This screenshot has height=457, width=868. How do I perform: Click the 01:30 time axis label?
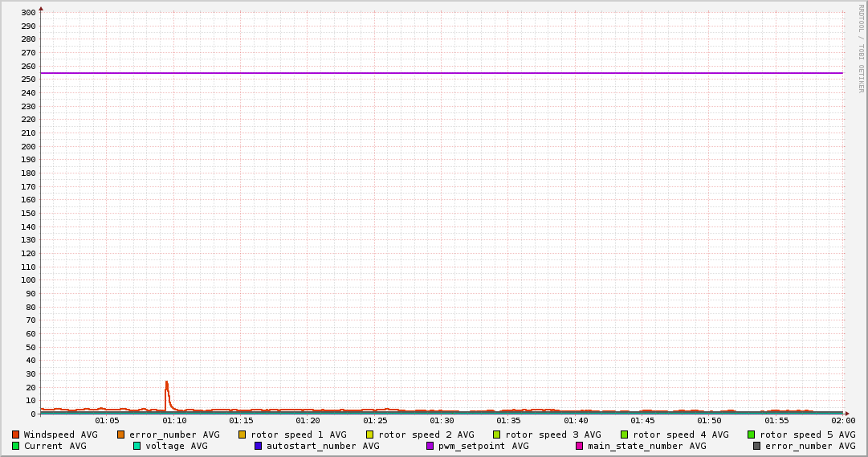coord(442,421)
